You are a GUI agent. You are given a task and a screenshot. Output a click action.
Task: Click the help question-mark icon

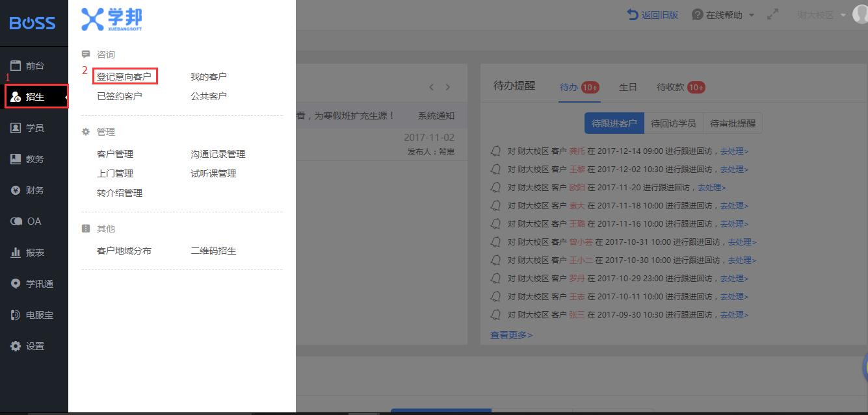click(x=698, y=14)
